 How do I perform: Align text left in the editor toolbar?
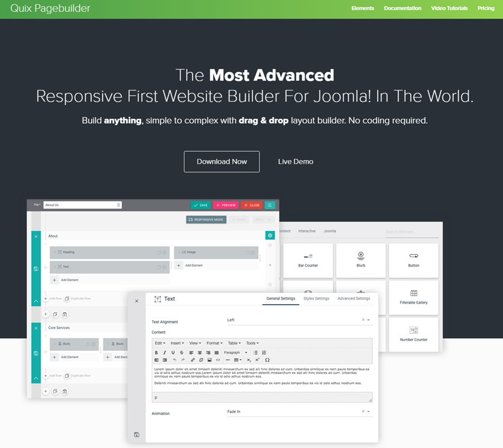[x=191, y=353]
